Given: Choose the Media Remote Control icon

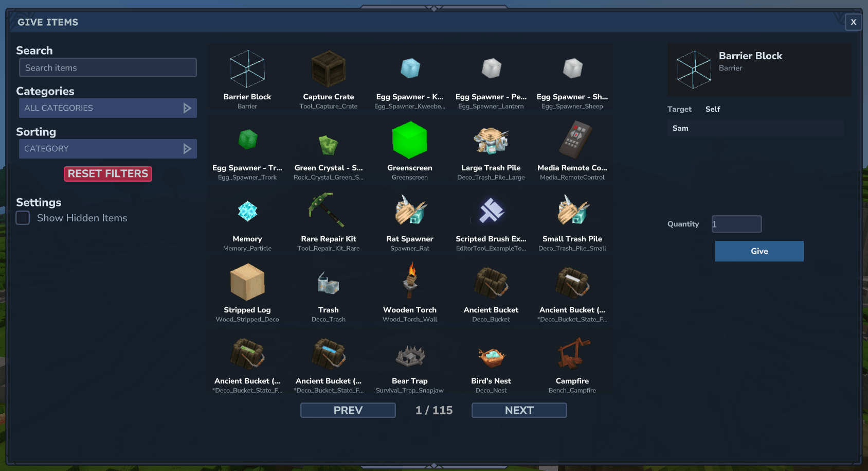Looking at the screenshot, I should (x=572, y=140).
